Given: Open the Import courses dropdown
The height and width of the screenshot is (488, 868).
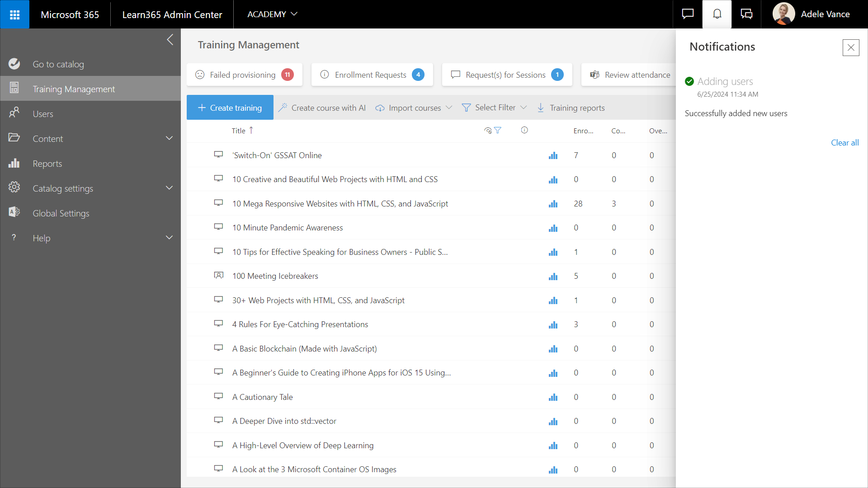Looking at the screenshot, I should tap(414, 108).
